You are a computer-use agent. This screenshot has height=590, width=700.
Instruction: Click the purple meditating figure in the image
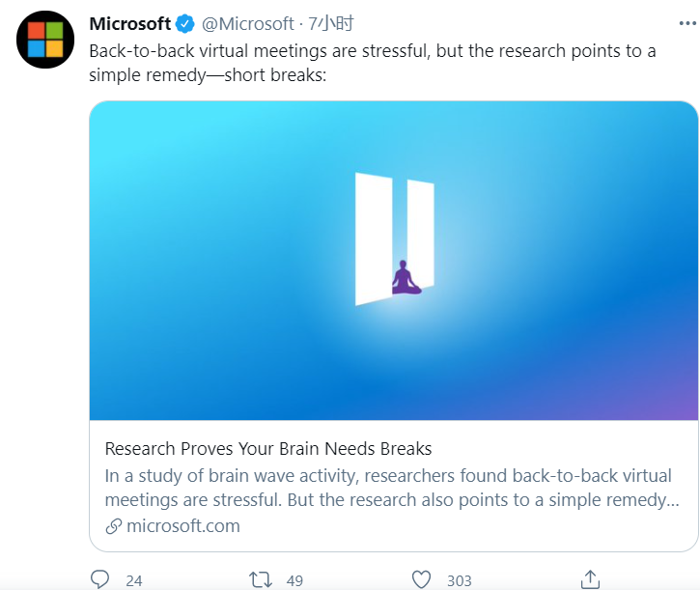tap(406, 278)
